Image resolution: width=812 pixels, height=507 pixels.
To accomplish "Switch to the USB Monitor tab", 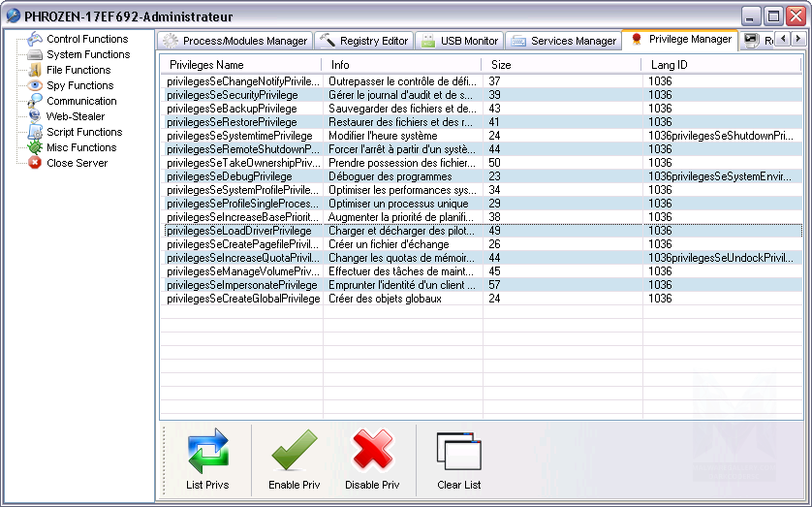I will tap(459, 41).
